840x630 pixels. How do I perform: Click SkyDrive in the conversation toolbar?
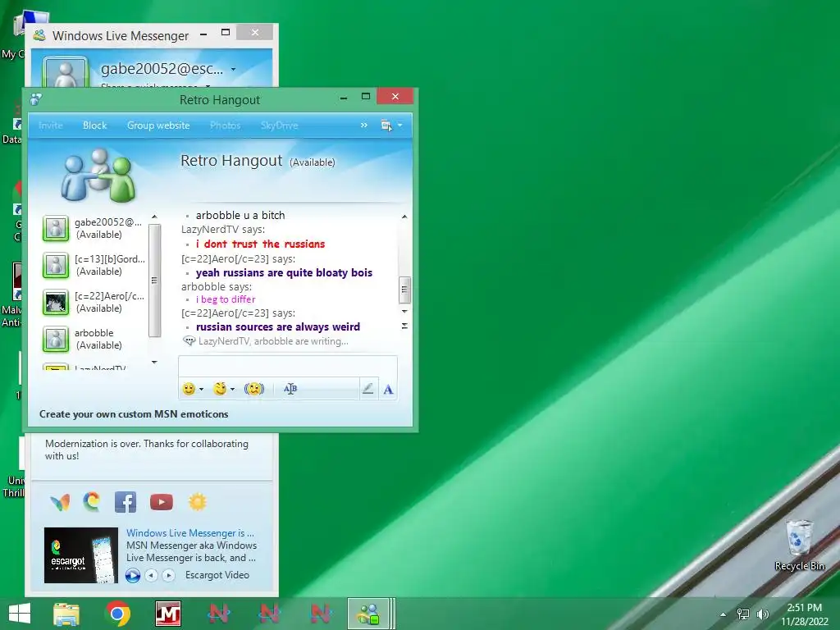[279, 126]
